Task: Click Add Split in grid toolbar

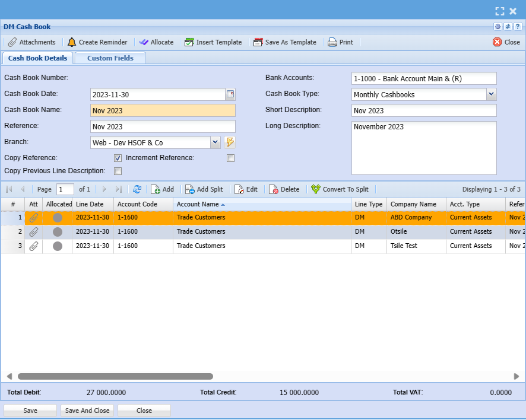Action: (x=204, y=189)
